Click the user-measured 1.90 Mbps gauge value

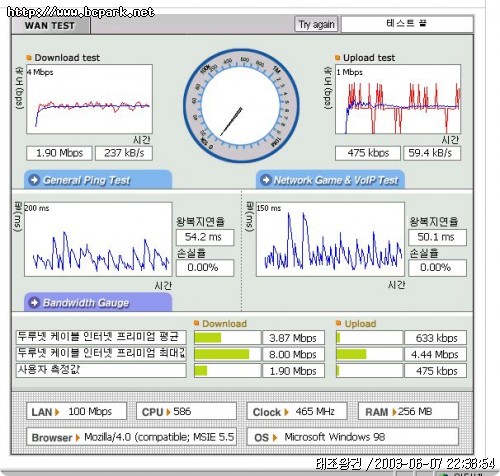coord(294,371)
